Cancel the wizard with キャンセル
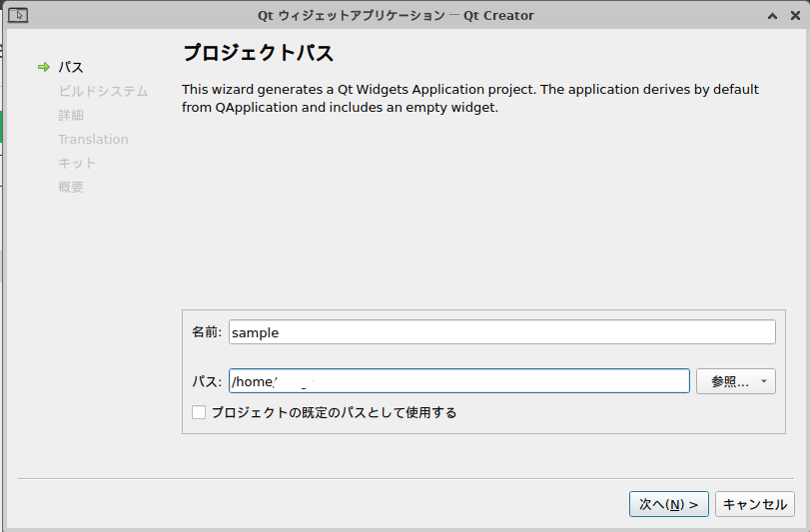Viewport: 810px width, 532px height. [x=755, y=504]
